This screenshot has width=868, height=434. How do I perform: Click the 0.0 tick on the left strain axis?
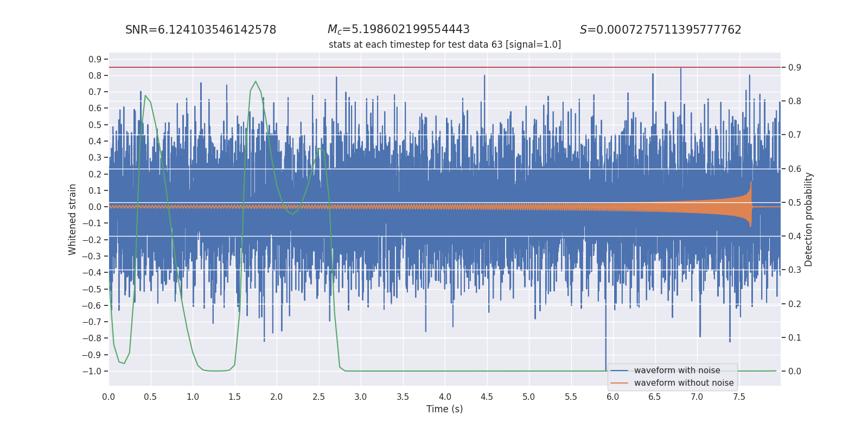coord(95,207)
